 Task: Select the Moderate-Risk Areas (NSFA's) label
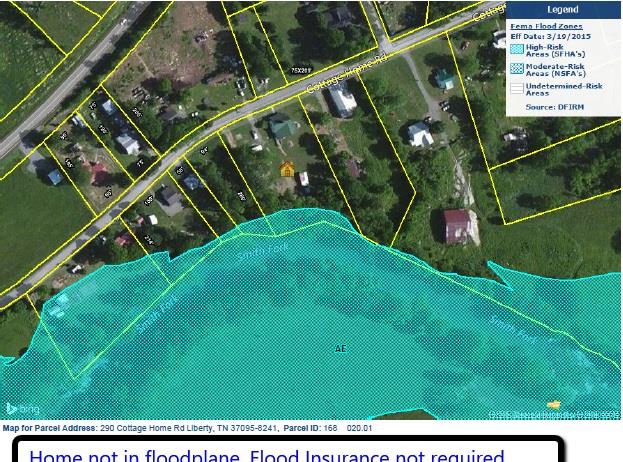click(555, 70)
